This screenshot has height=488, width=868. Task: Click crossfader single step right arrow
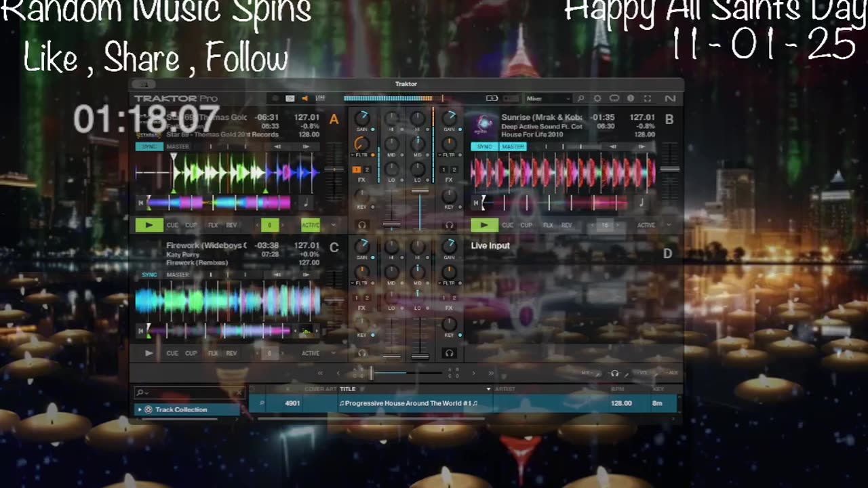pyautogui.click(x=473, y=373)
